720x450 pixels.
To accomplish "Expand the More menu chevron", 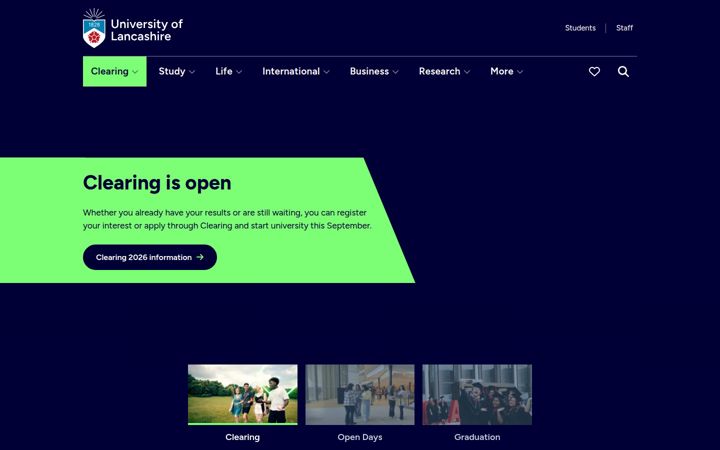I will (x=520, y=72).
